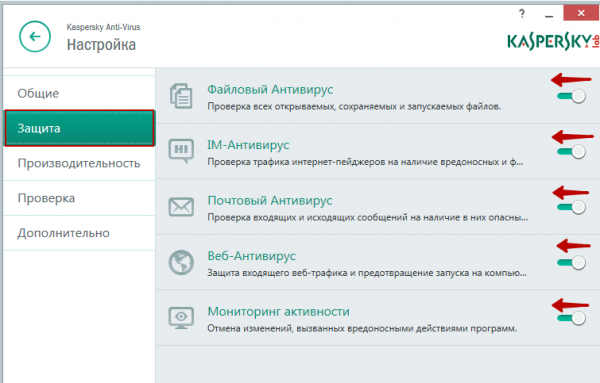Click the File Anti-Virus documents icon
This screenshot has width=600, height=383.
181,96
